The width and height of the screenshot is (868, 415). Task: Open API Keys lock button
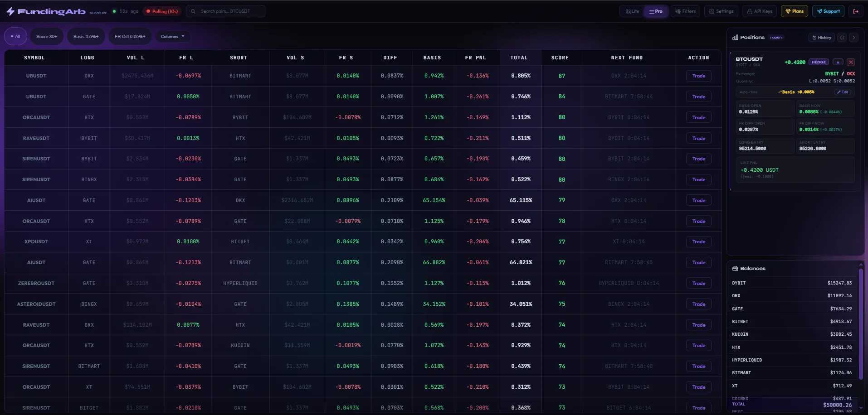pyautogui.click(x=760, y=11)
